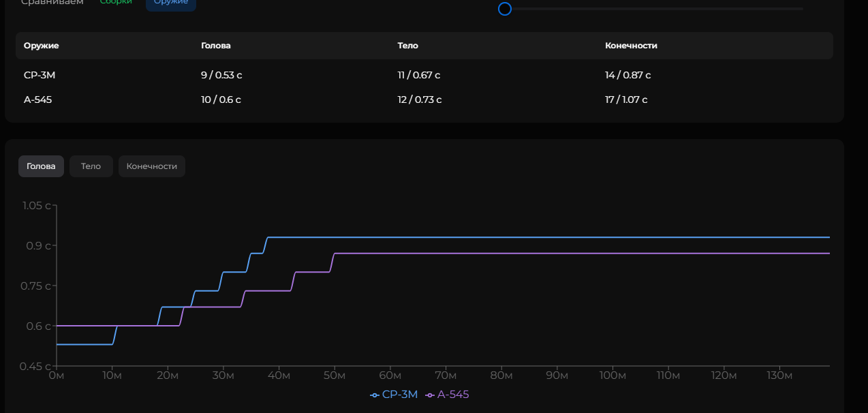Toggle the А-545 series in chart legend
This screenshot has height=413, width=868.
click(x=452, y=394)
